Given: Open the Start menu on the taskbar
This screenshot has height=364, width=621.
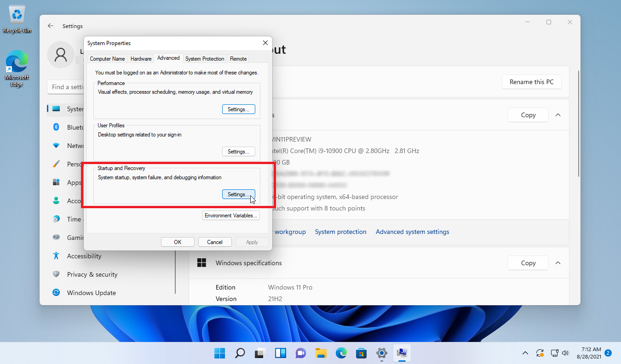Looking at the screenshot, I should (x=219, y=353).
